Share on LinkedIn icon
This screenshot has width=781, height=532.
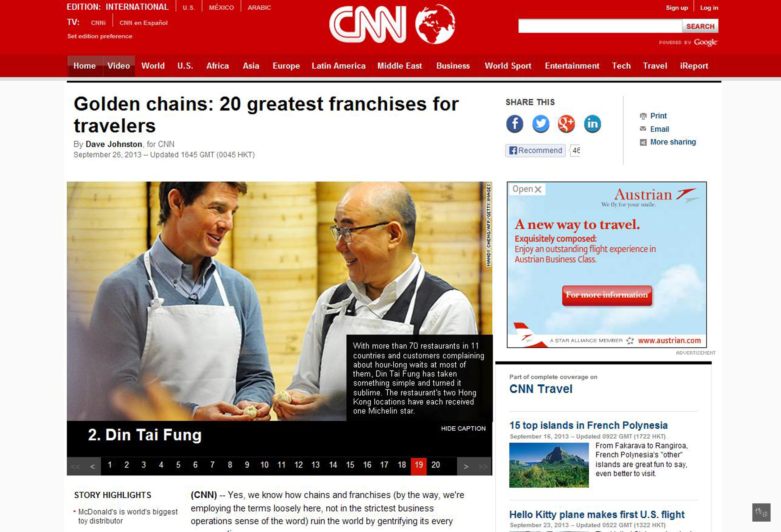[x=592, y=124]
